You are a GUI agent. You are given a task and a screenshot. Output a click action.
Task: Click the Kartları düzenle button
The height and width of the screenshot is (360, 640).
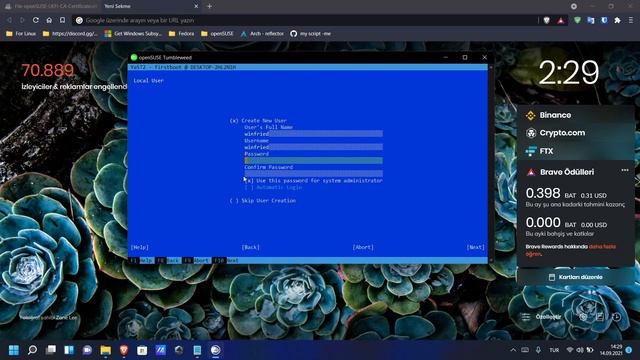point(576,277)
